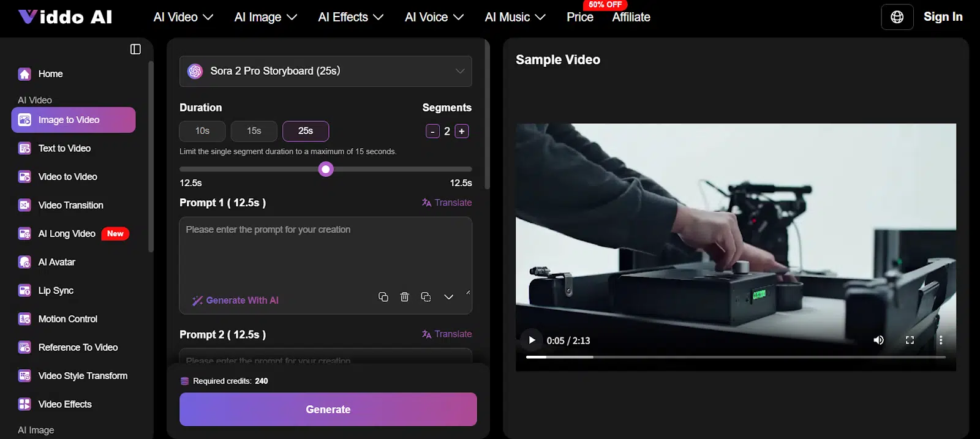980x439 pixels.
Task: Click the Video Style Transform sidebar icon
Action: 24,376
